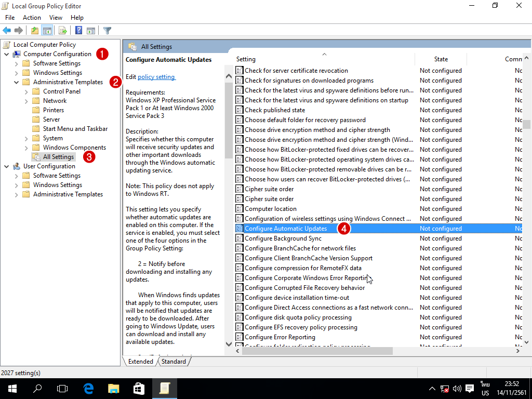
Task: Open the Action Center notification icon
Action: [x=470, y=389]
